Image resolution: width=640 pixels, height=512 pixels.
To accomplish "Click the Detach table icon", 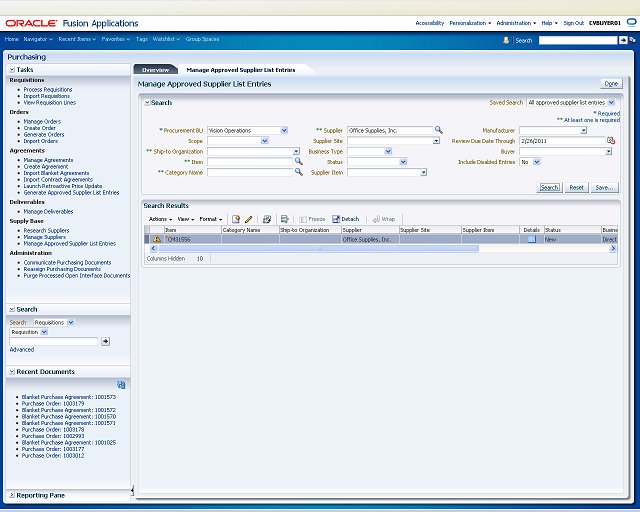I will (x=336, y=219).
